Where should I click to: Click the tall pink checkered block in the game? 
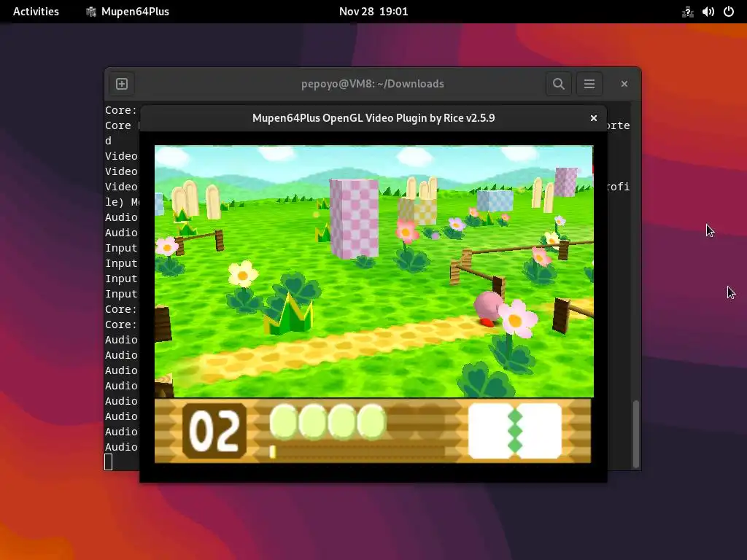(354, 219)
